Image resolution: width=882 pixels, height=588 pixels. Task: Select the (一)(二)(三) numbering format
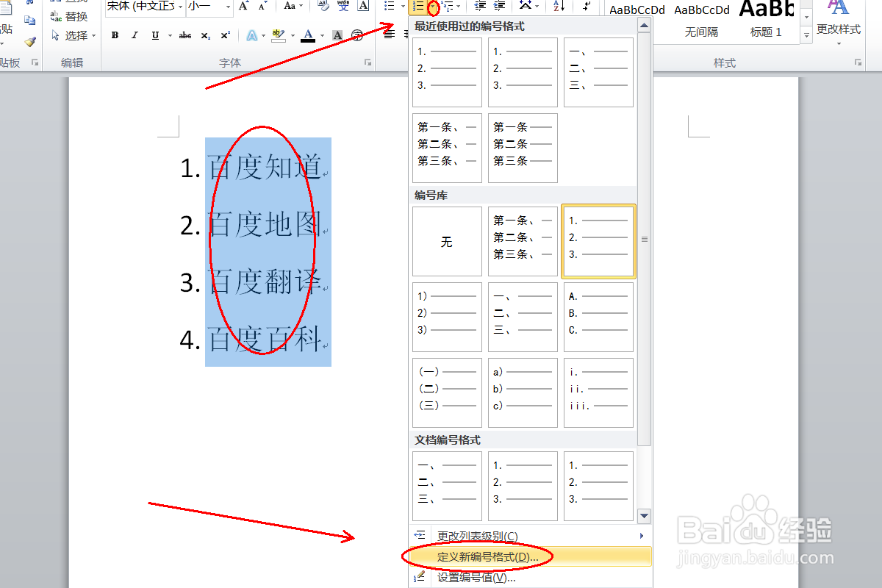click(447, 392)
